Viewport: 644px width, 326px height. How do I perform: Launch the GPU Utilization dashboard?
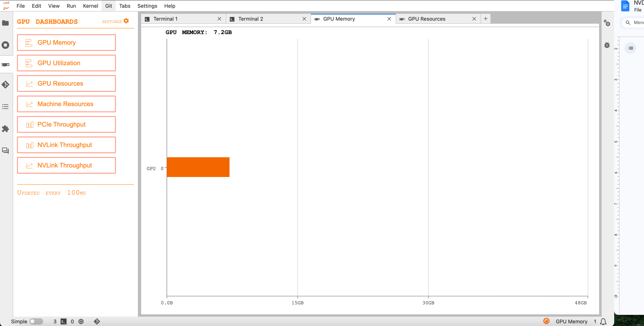[66, 63]
